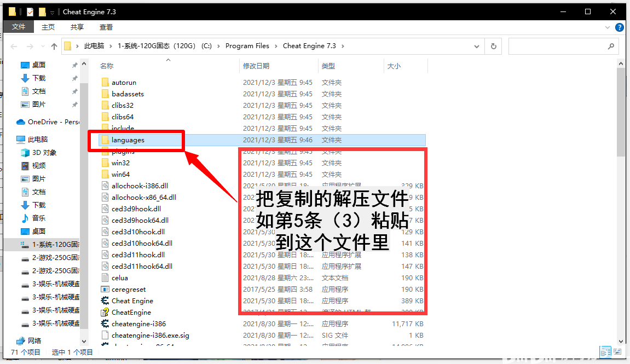Screen dimensions: 630x364
Task: Select the win32 folder icon
Action: 105,163
